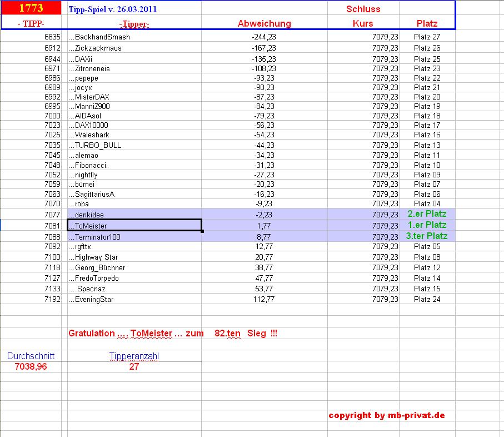Select the red tipper count 27
This screenshot has width=504, height=437.
tap(134, 366)
